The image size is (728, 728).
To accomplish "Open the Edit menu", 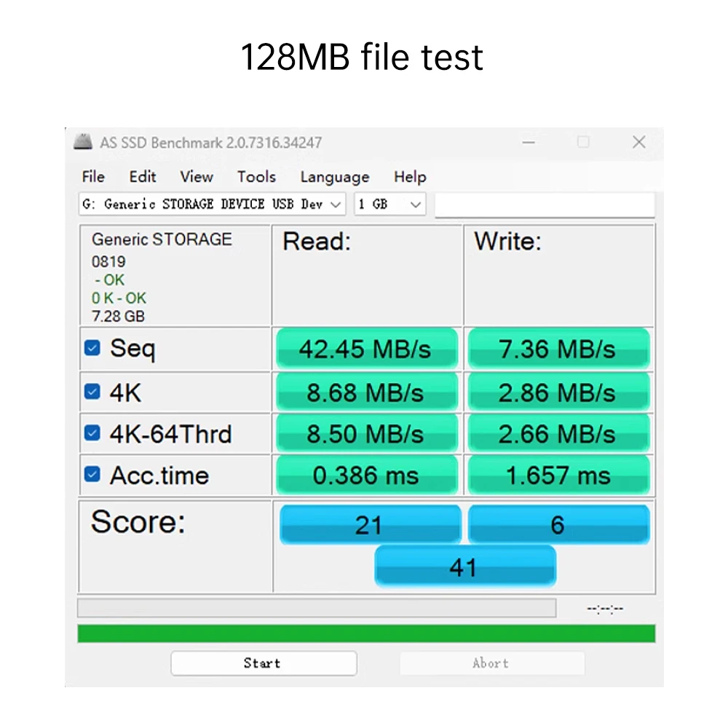I will (143, 177).
